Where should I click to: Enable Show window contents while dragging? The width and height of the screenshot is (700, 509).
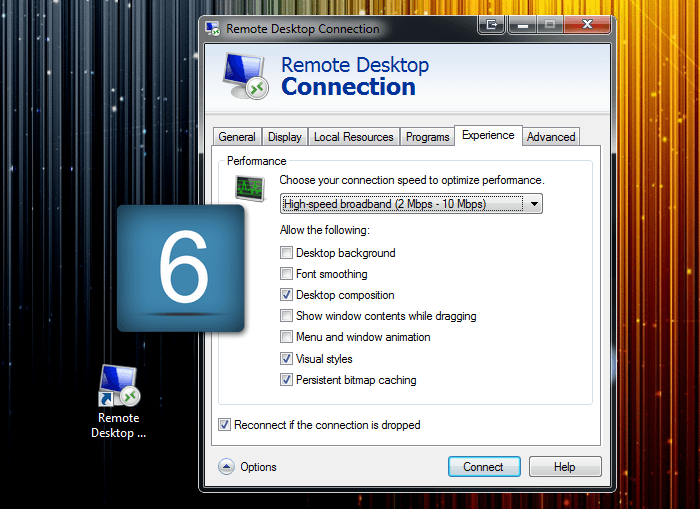point(286,316)
